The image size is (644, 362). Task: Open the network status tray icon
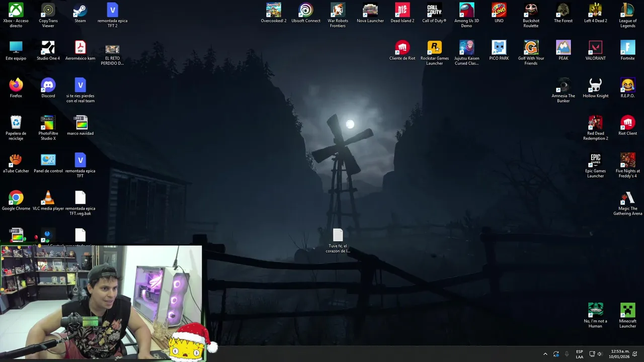[x=592, y=354]
